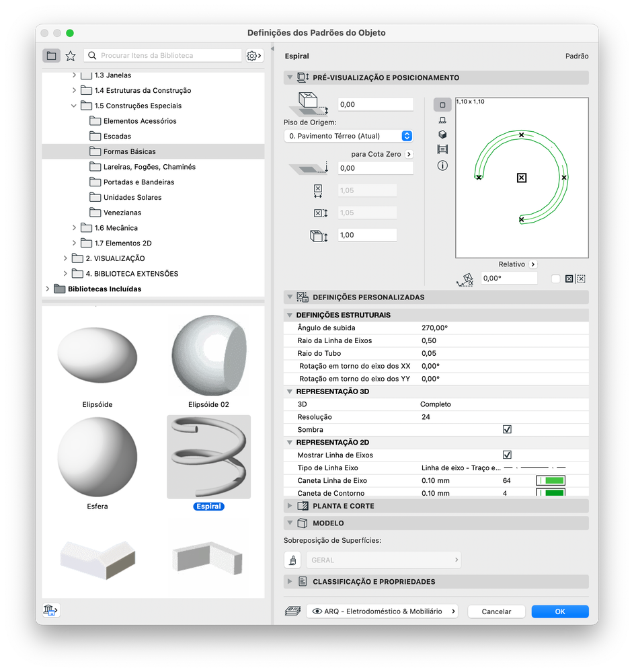Click the height field showing 1,00
This screenshot has width=634, height=672.
pyautogui.click(x=367, y=235)
